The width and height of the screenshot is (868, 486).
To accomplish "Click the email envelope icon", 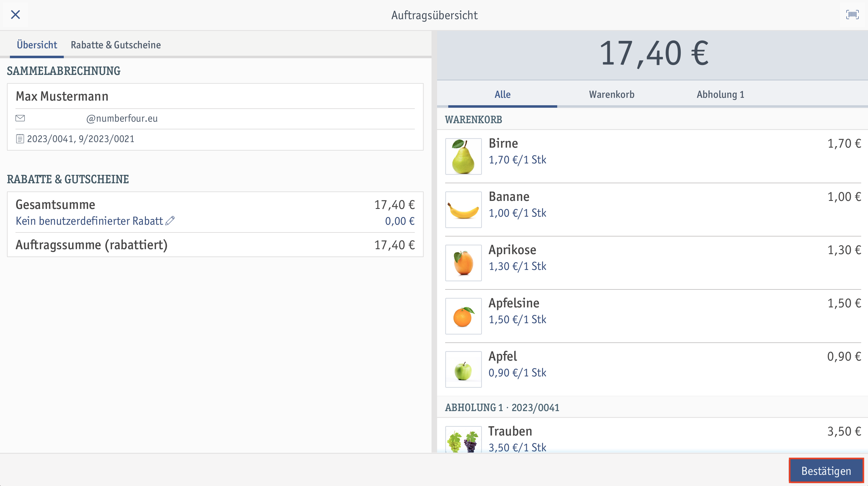I will coord(20,118).
